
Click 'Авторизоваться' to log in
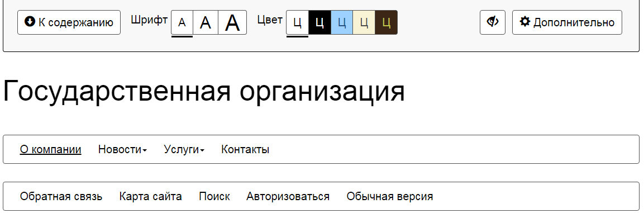288,196
